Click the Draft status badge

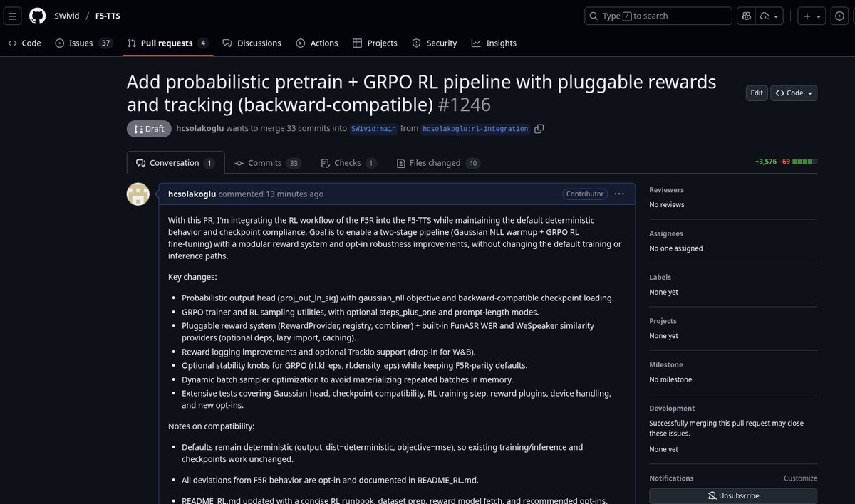click(x=148, y=129)
